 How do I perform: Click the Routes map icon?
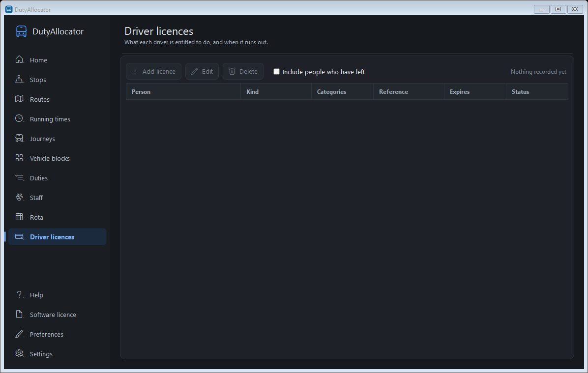click(x=19, y=99)
